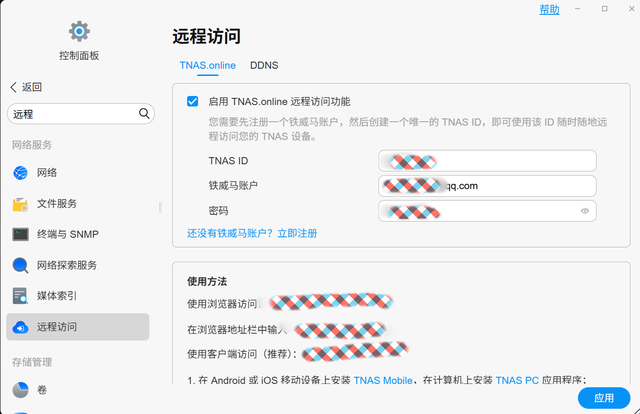
Task: Select 终端与 SNMP in the sidebar
Action: (x=78, y=234)
